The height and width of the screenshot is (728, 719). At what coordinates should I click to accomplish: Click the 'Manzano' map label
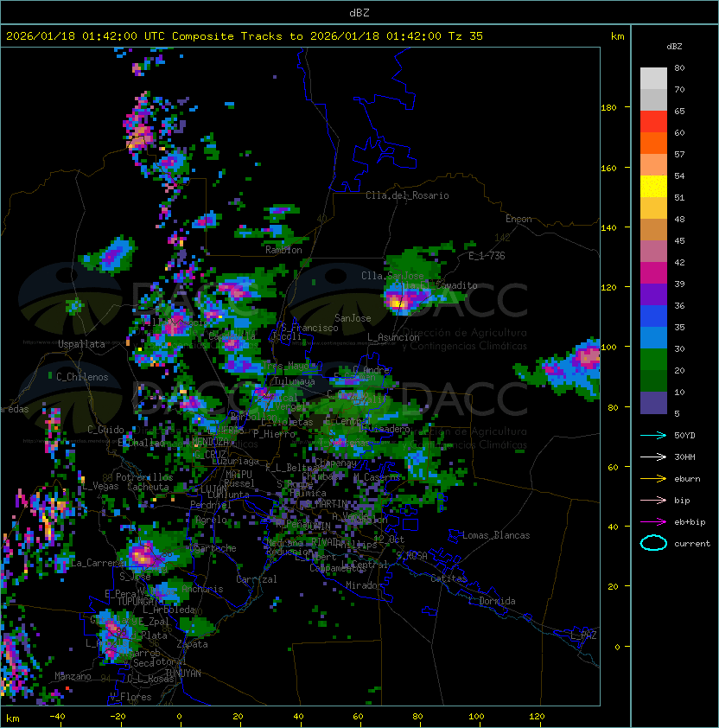(73, 676)
